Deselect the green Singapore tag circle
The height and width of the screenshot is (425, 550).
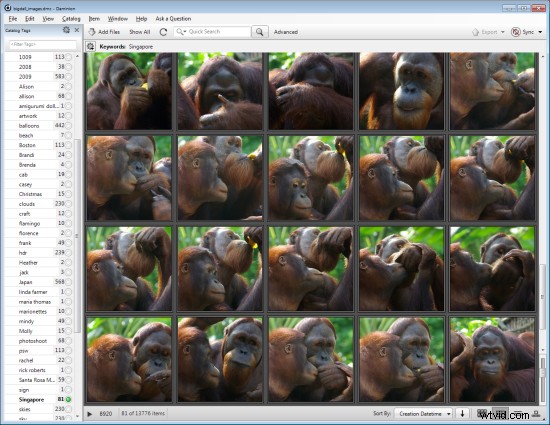pyautogui.click(x=68, y=399)
